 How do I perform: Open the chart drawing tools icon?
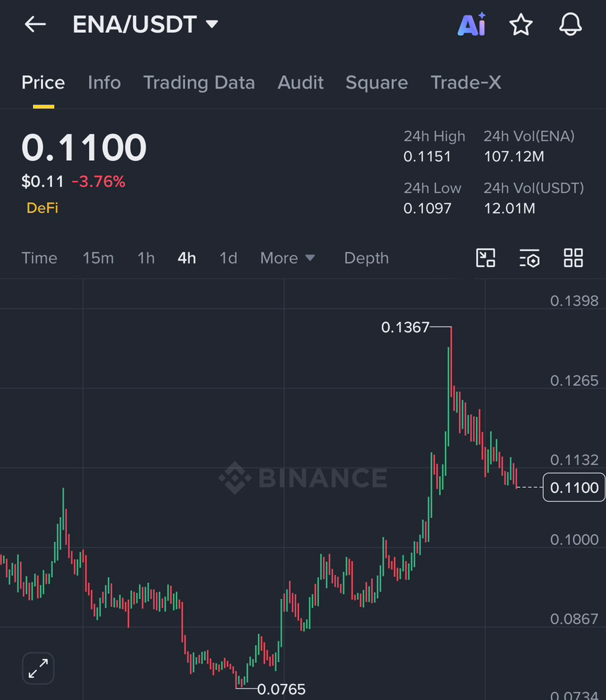click(x=485, y=257)
